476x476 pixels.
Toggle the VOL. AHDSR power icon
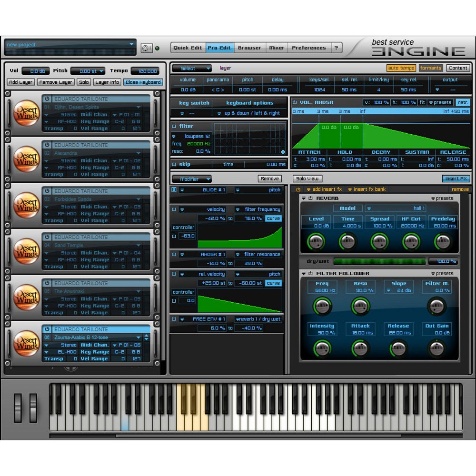tap(295, 102)
